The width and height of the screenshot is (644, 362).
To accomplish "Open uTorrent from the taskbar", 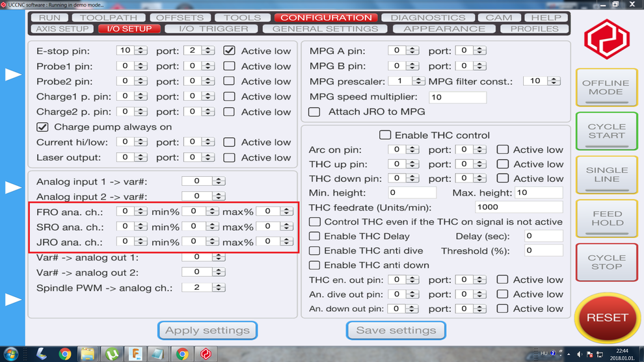I will (111, 354).
